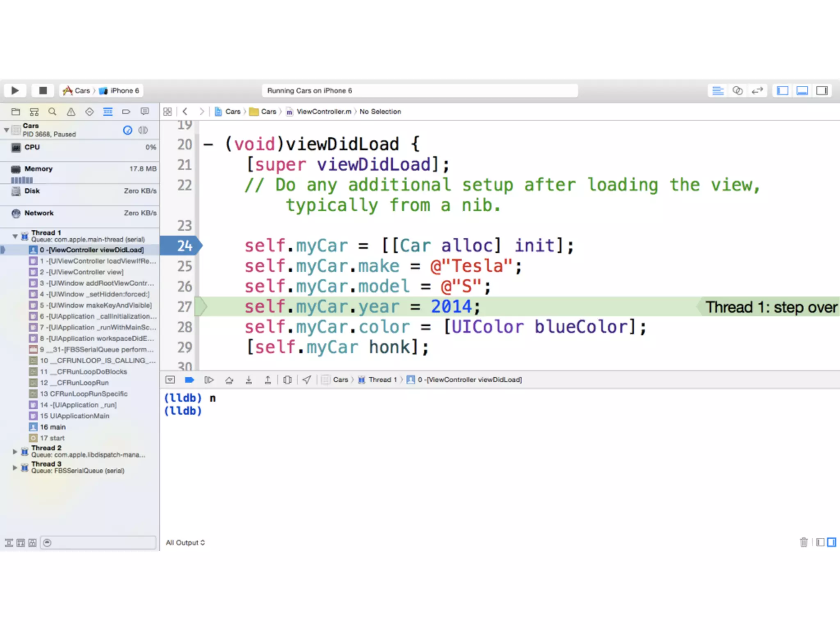
Task: Stop the running Cars app
Action: tap(43, 90)
